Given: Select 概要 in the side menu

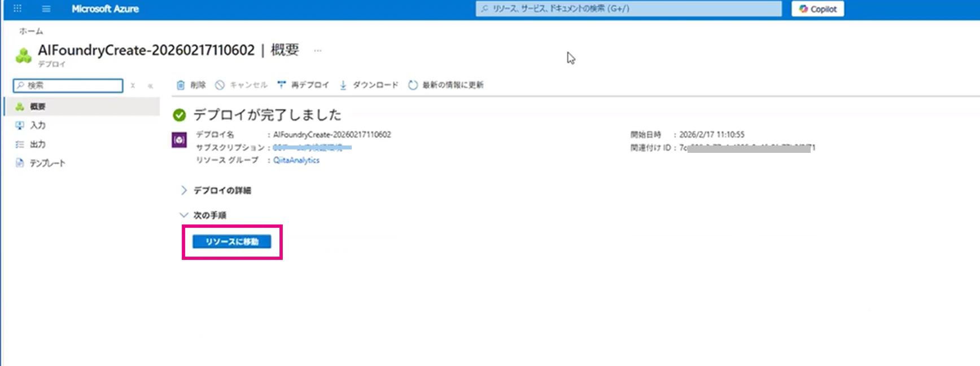Looking at the screenshot, I should (82, 107).
